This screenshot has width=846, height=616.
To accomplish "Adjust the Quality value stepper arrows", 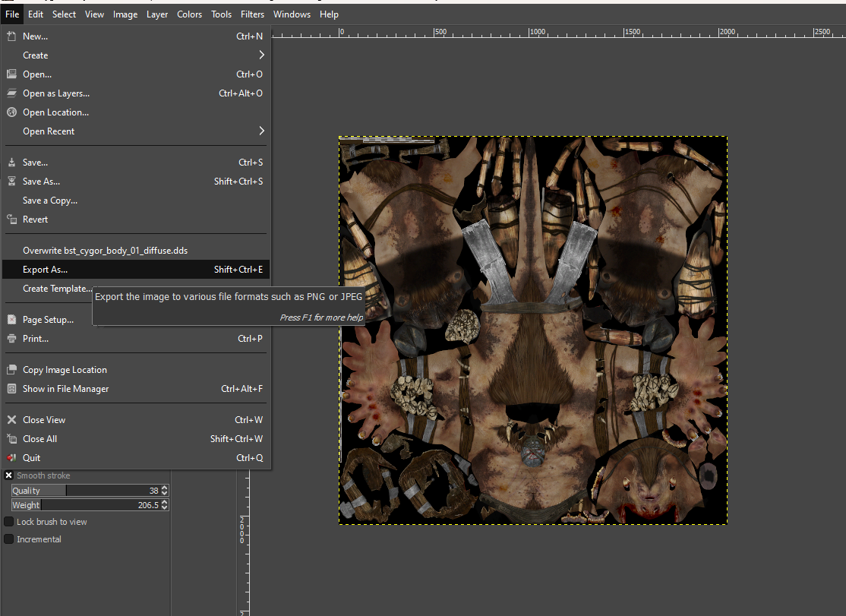I will pyautogui.click(x=165, y=491).
